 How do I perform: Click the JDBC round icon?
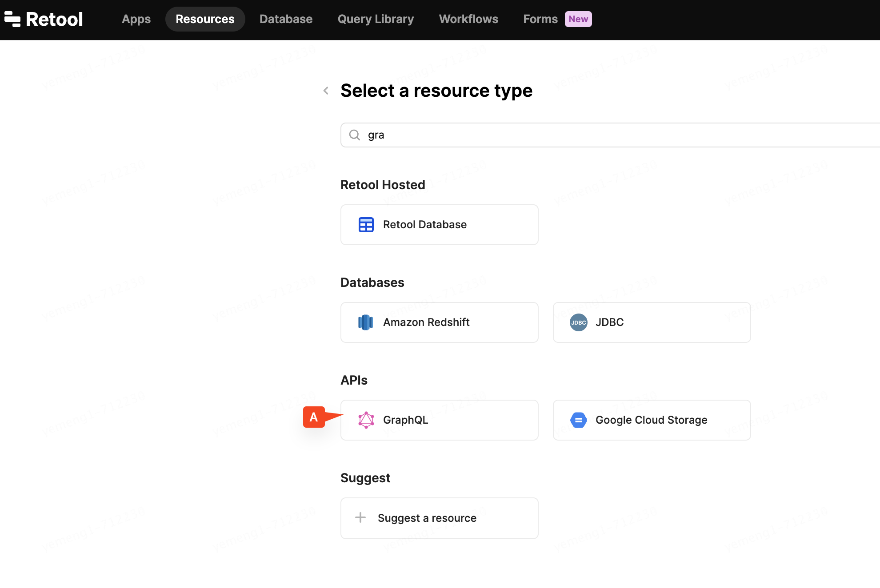coord(578,322)
